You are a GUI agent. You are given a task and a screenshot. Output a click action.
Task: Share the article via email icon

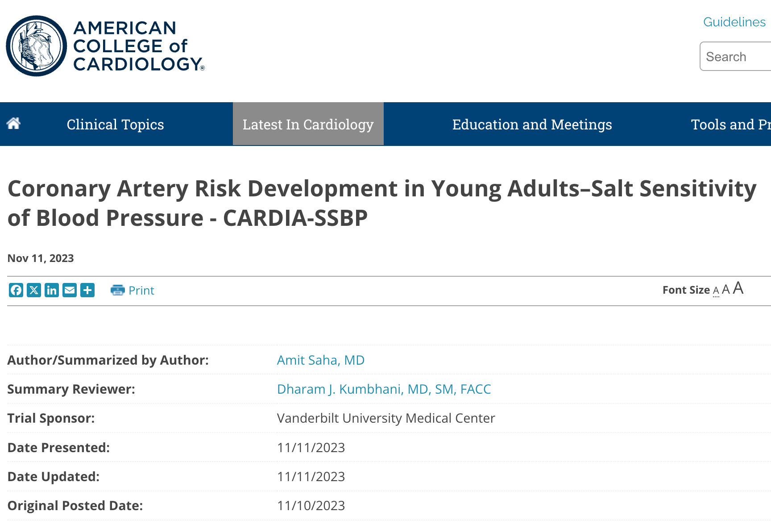[70, 290]
